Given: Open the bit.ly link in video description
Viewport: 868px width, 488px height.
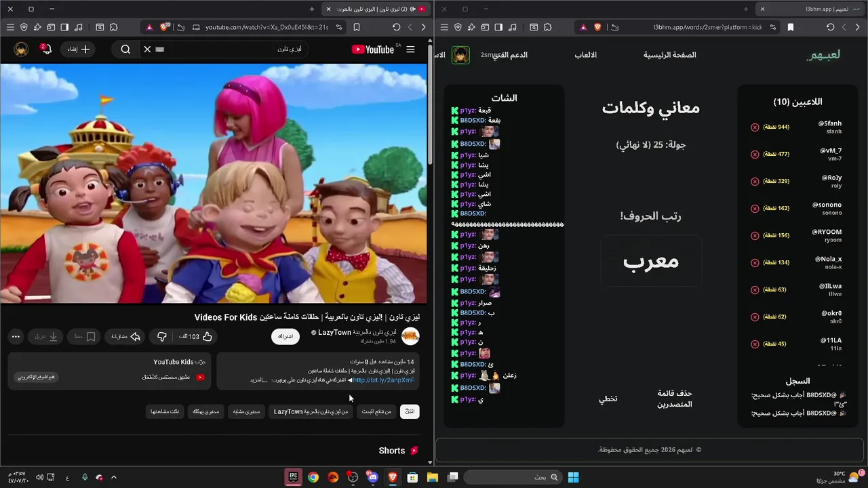Looking at the screenshot, I should pos(383,380).
